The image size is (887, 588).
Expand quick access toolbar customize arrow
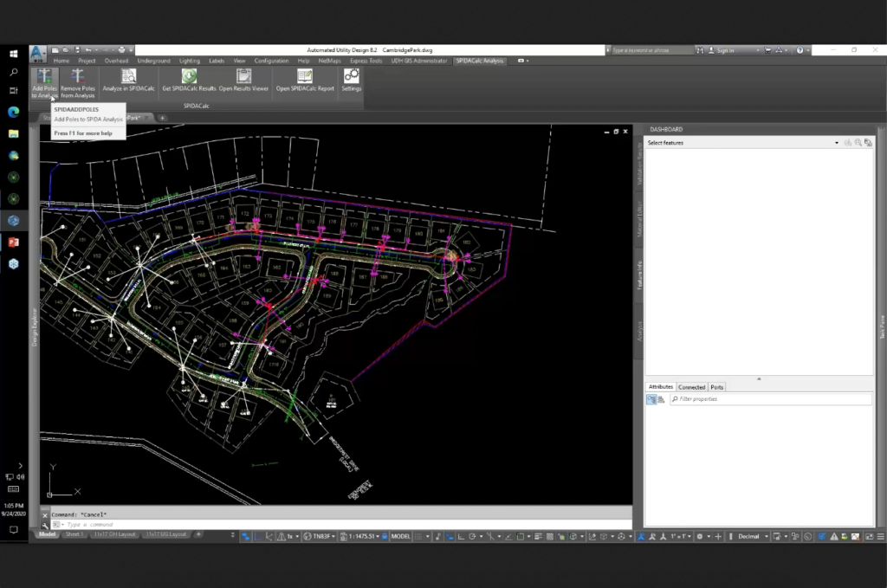(x=131, y=49)
